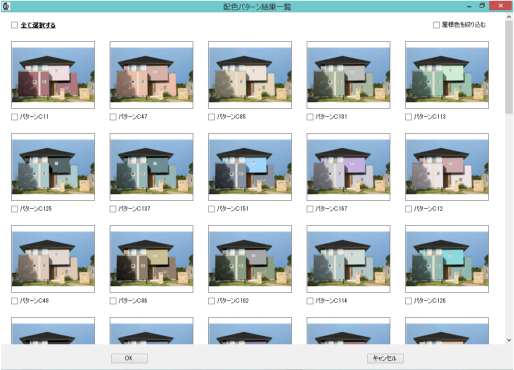Image resolution: width=514 pixels, height=370 pixels.
Task: Click the pink house thumbnail パターンC11
Action: pyautogui.click(x=53, y=75)
